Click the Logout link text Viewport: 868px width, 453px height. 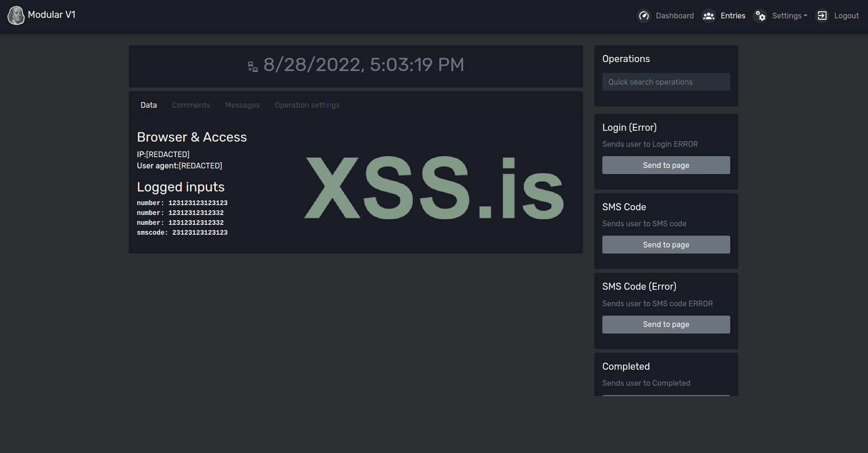846,16
